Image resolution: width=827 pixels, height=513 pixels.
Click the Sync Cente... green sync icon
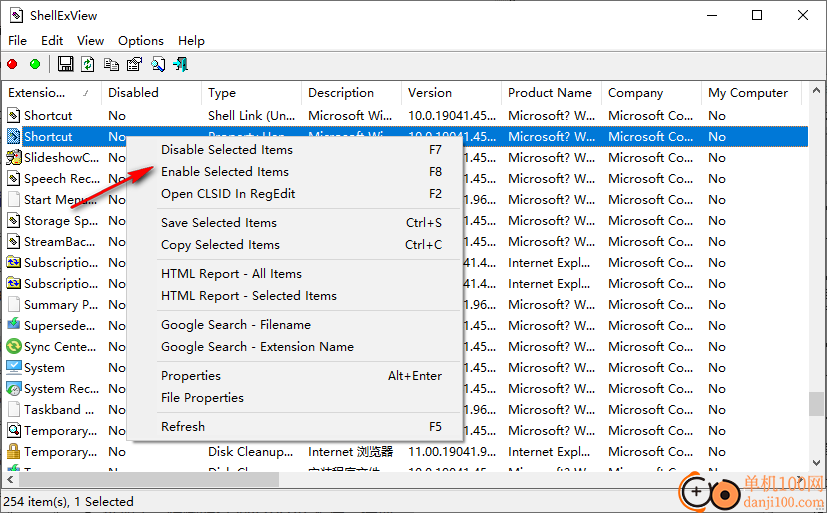pyautogui.click(x=14, y=346)
